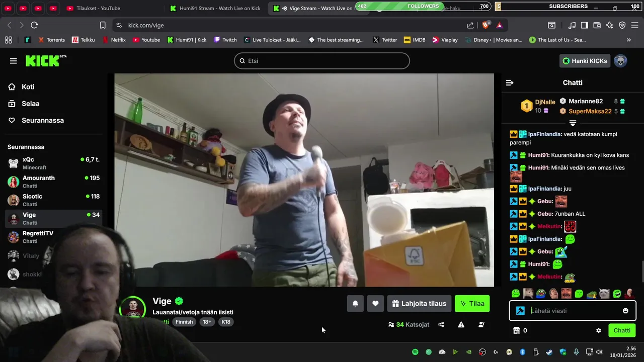Open the Sicotic channel in the sidebar
The image size is (644, 362).
54,200
